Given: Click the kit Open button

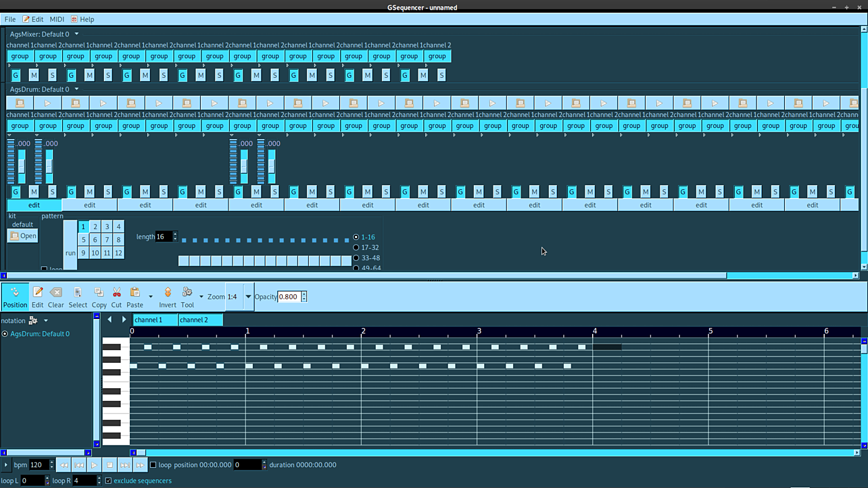Looking at the screenshot, I should click(23, 235).
